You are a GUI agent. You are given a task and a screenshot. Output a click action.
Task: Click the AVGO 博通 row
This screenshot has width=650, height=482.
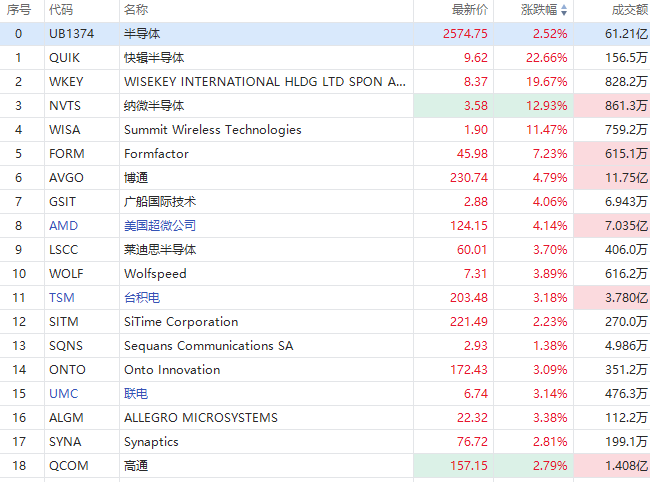[x=325, y=178]
